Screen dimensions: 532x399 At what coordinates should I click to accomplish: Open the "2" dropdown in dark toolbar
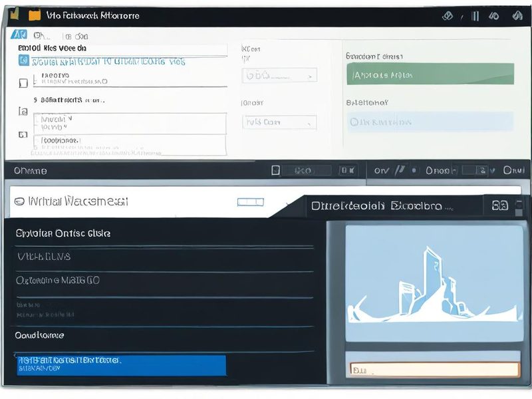point(479,170)
